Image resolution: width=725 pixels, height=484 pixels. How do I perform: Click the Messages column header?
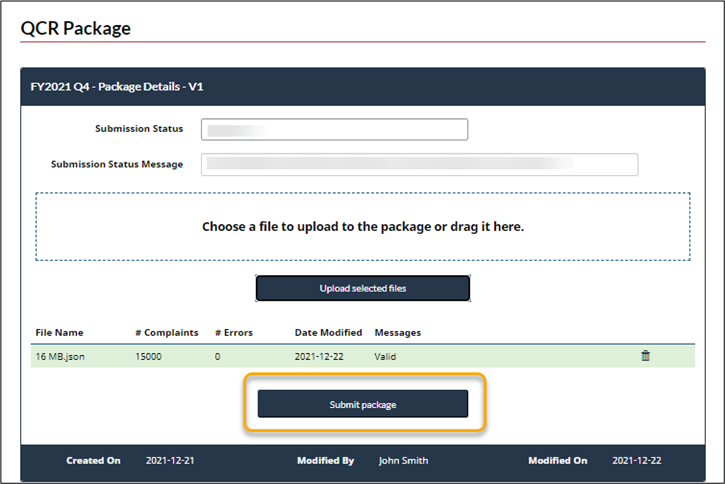tap(398, 332)
